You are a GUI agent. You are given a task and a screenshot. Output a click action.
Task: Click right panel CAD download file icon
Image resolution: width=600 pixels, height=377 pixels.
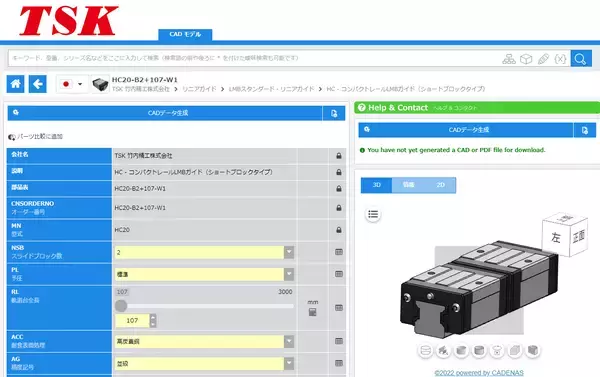(x=585, y=130)
